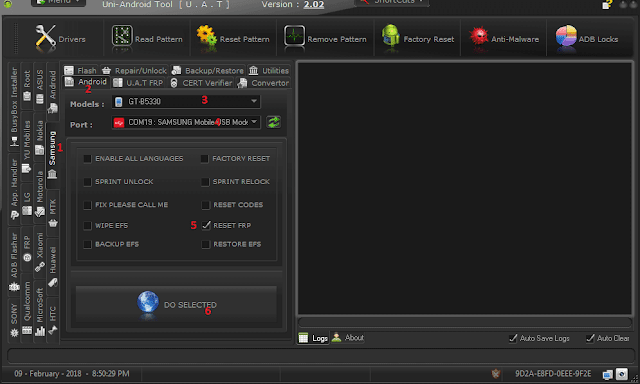
Task: Open the Motorola vertical tab
Action: pyautogui.click(x=40, y=193)
